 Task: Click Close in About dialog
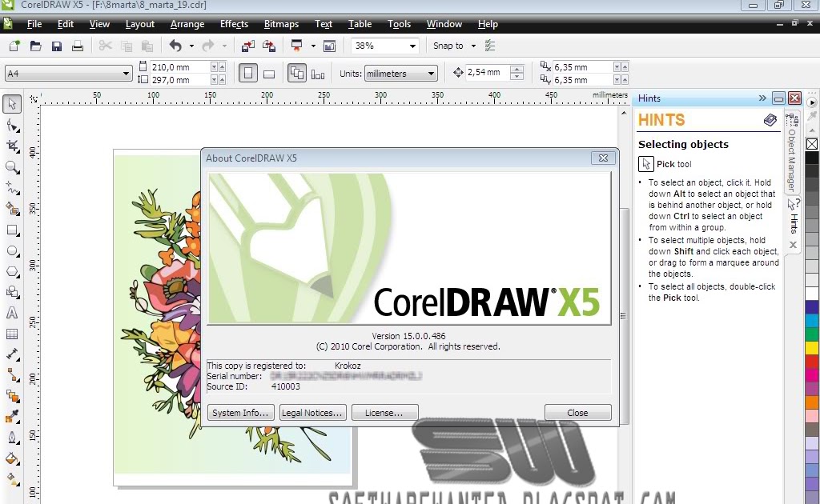[x=577, y=413]
